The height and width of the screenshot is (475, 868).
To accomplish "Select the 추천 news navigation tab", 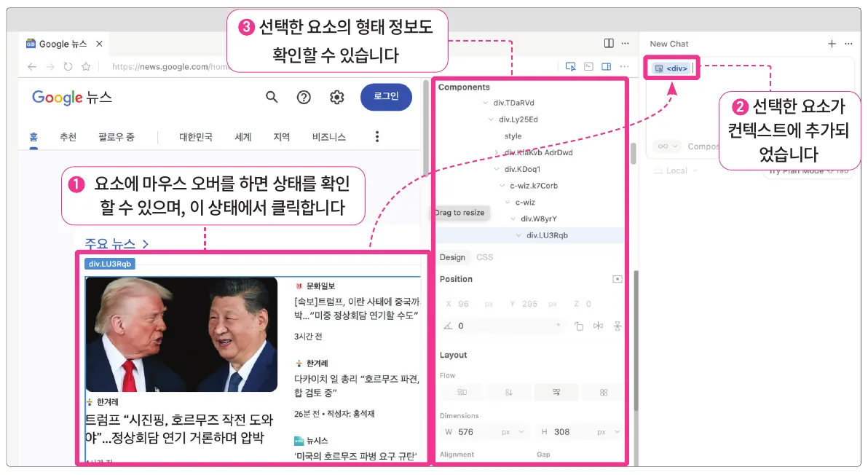I will (x=68, y=137).
